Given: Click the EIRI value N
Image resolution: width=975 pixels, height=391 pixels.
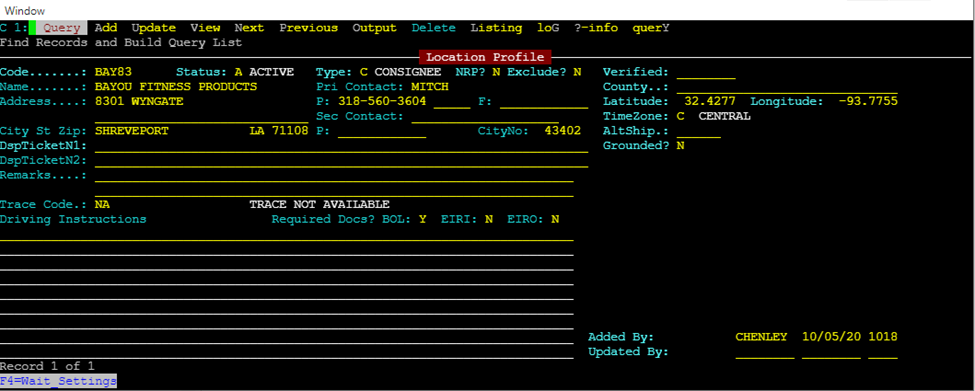Looking at the screenshot, I should [489, 219].
